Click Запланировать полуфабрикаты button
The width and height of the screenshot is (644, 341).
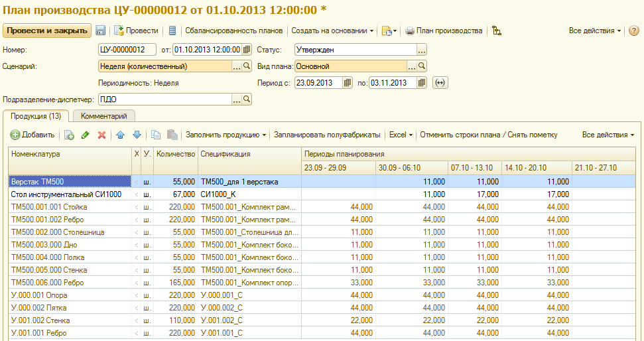click(327, 135)
